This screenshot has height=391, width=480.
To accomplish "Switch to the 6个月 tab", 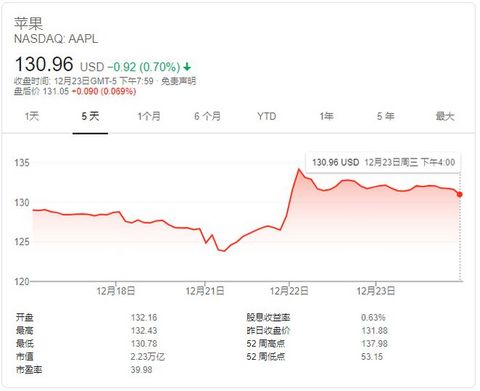I will (207, 116).
